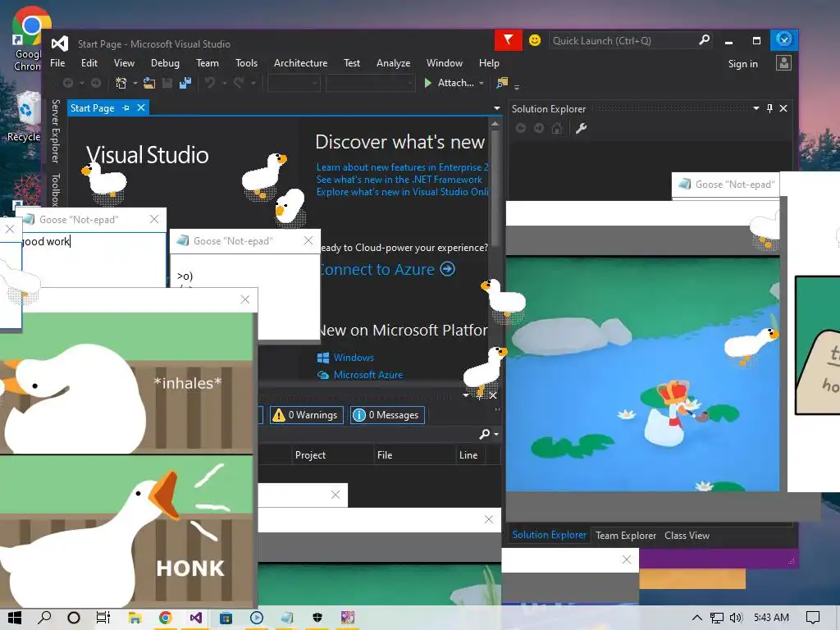This screenshot has height=630, width=840.
Task: Open the Debug menu
Action: click(165, 62)
